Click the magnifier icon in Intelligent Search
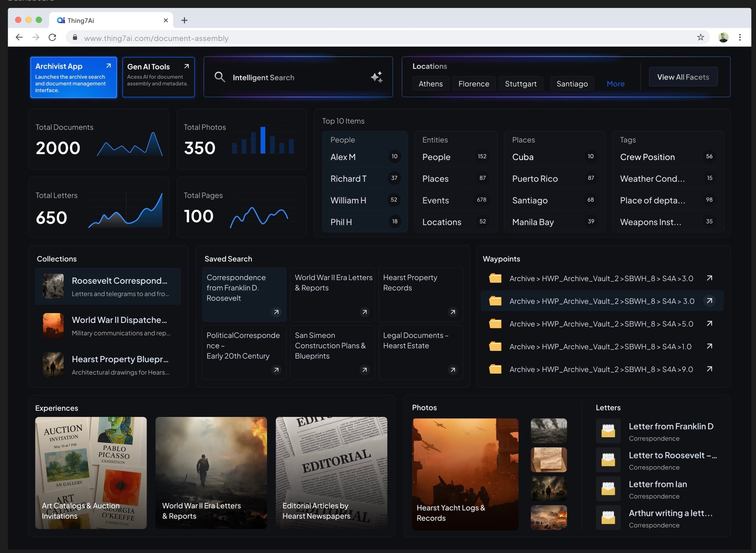756x553 pixels. point(219,77)
